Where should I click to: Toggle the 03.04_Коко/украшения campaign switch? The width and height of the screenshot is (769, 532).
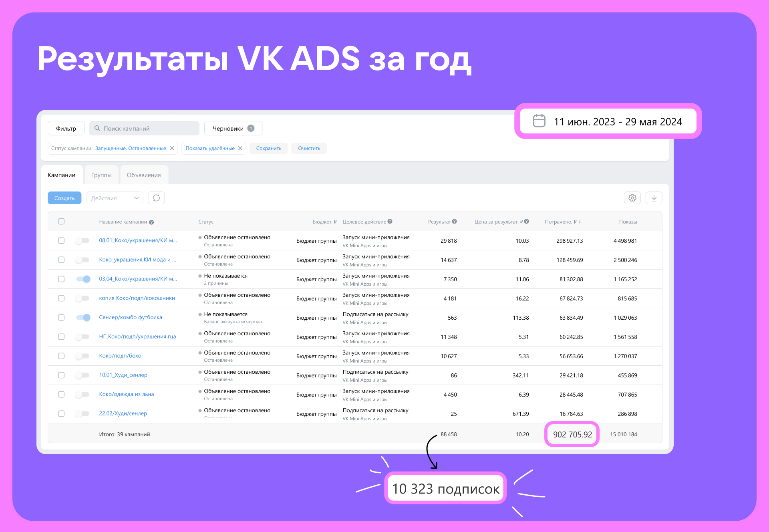coord(83,279)
